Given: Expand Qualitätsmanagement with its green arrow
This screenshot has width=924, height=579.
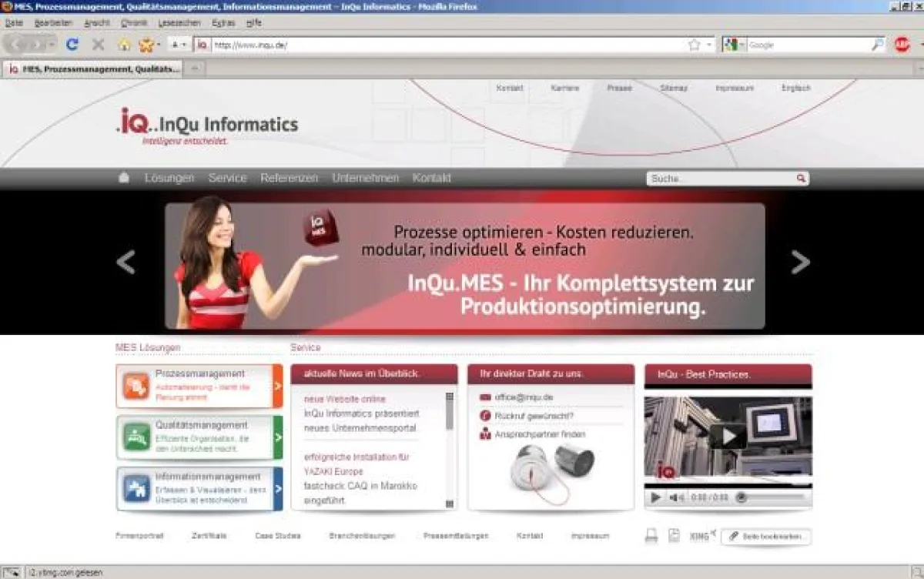Looking at the screenshot, I should click(x=278, y=437).
